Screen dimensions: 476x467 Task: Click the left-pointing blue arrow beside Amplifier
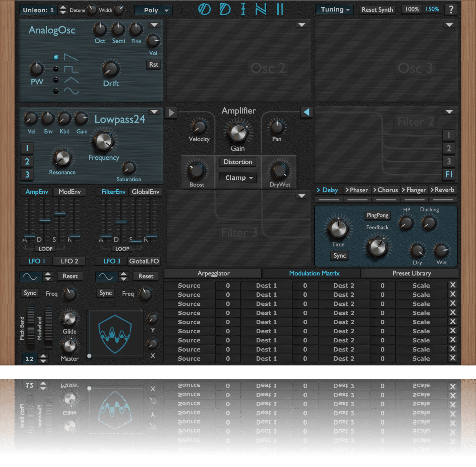(306, 112)
